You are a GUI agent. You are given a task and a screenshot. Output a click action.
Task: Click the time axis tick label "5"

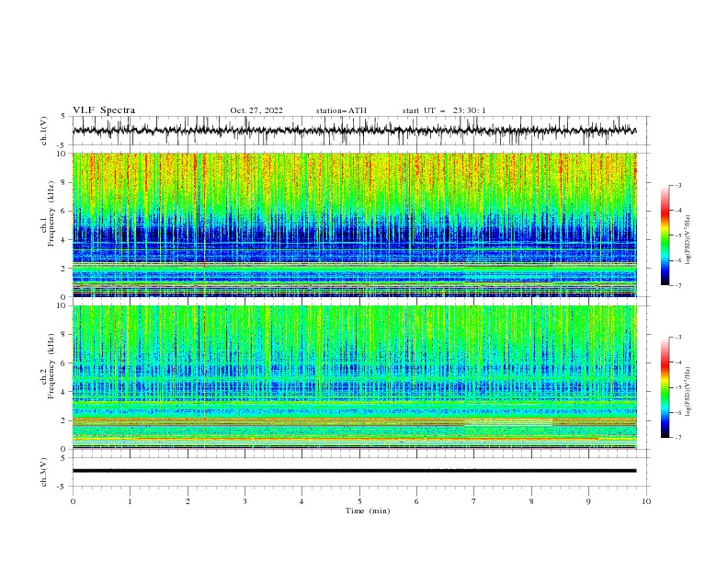pos(359,501)
